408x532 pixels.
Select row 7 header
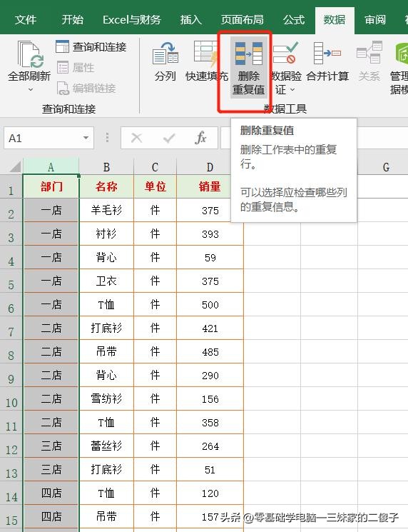[x=11, y=328]
